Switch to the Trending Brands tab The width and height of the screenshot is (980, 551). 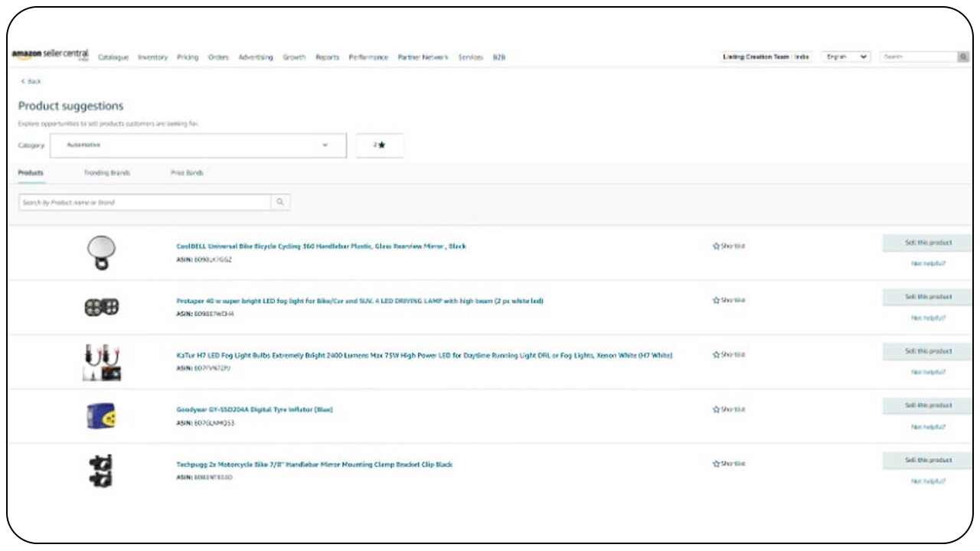click(106, 173)
